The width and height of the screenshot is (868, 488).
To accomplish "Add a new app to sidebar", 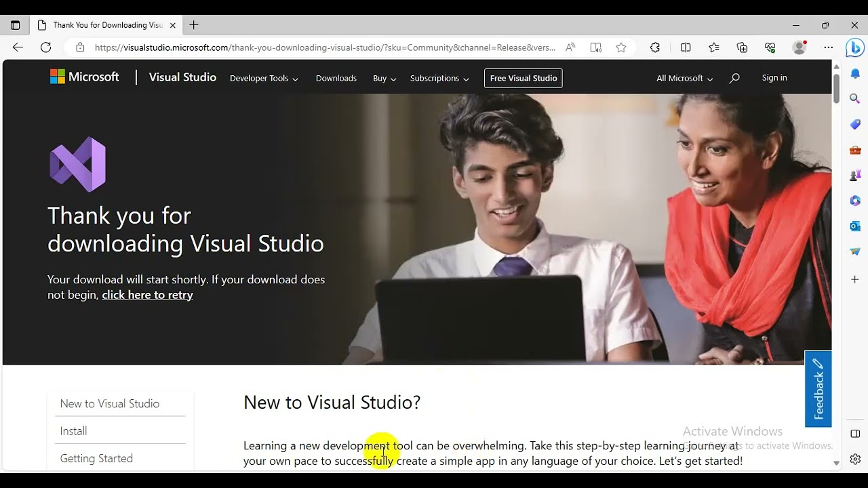I will (855, 279).
